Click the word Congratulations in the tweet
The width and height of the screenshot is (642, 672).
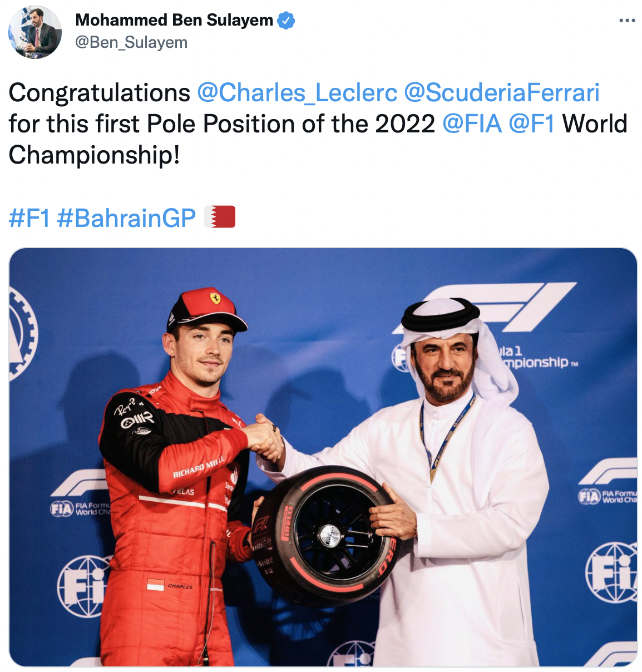point(100,93)
